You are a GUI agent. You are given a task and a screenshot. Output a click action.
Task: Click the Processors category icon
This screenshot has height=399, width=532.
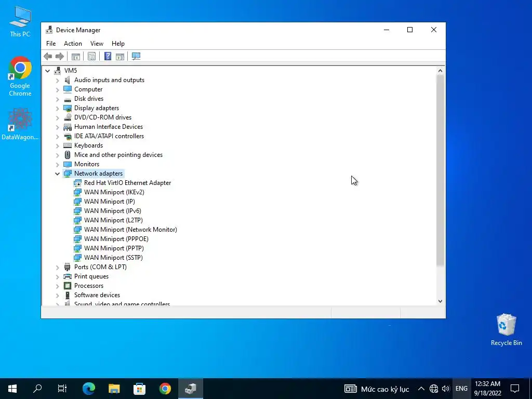(68, 286)
